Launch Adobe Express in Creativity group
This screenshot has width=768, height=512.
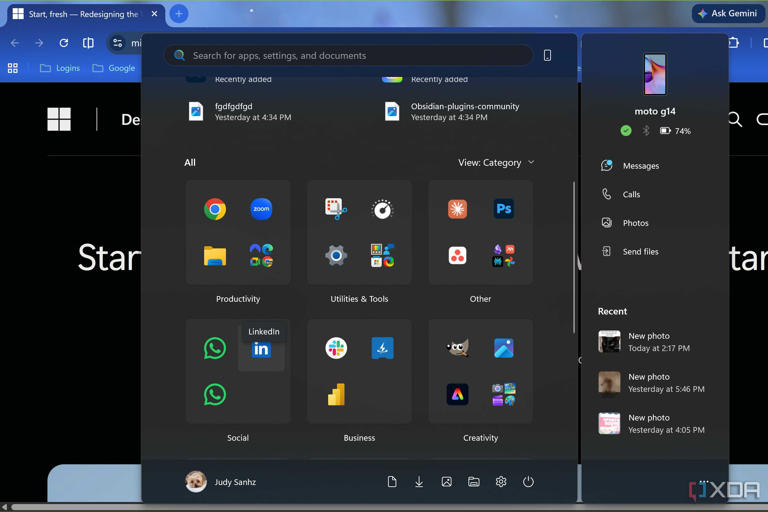pos(457,394)
